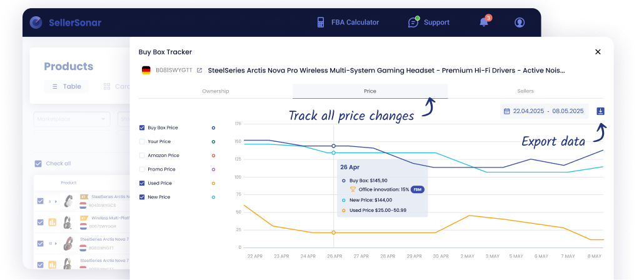Screen dimensions: 644x280
Task: Uncheck the B067SWYGGR product row checkbox
Action: [x=40, y=222]
